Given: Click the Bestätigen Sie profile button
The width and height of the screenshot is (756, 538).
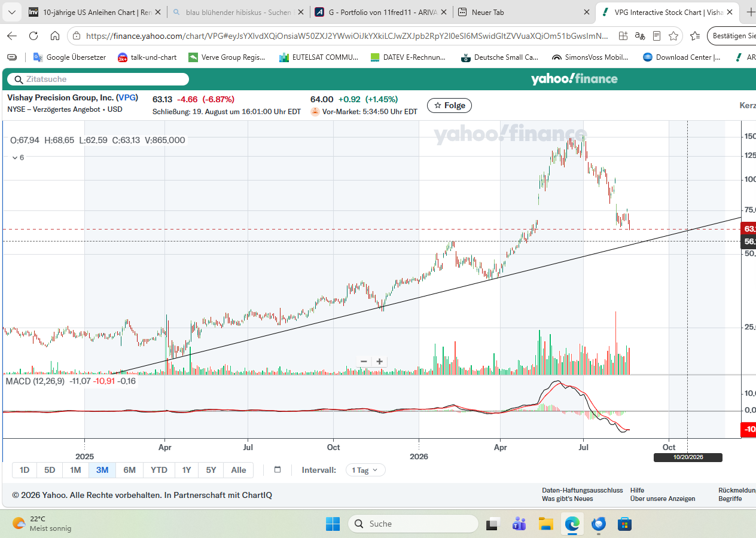Looking at the screenshot, I should coord(732,36).
